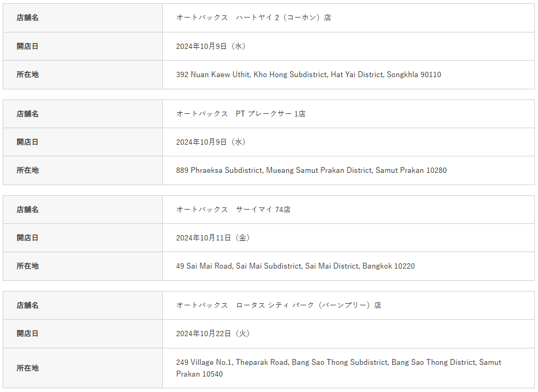The width and height of the screenshot is (538, 392).
Task: Click the date 2024年10月11日（金）
Action: 213,238
